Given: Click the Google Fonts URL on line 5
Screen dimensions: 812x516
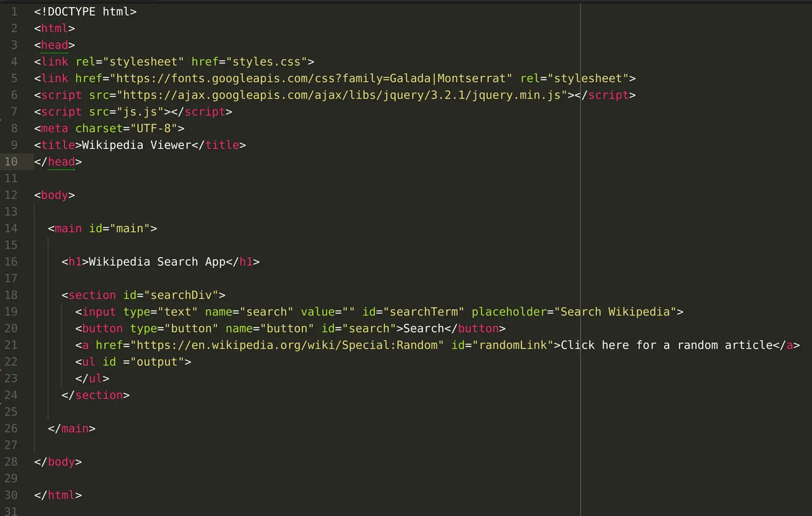Looking at the screenshot, I should point(311,78).
